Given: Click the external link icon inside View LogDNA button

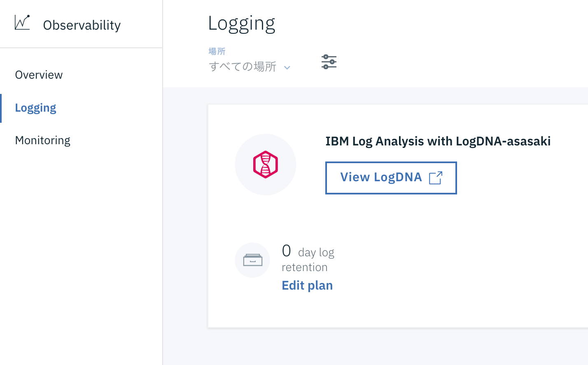Looking at the screenshot, I should 436,178.
